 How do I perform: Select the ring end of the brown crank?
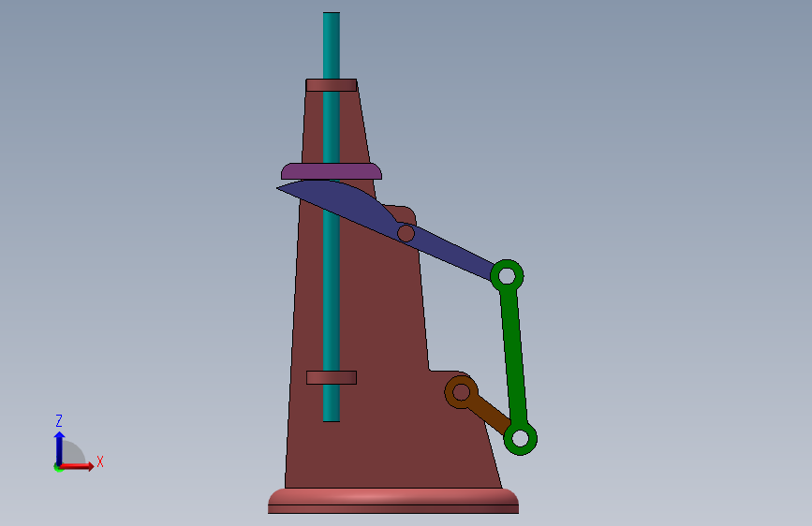(x=461, y=392)
